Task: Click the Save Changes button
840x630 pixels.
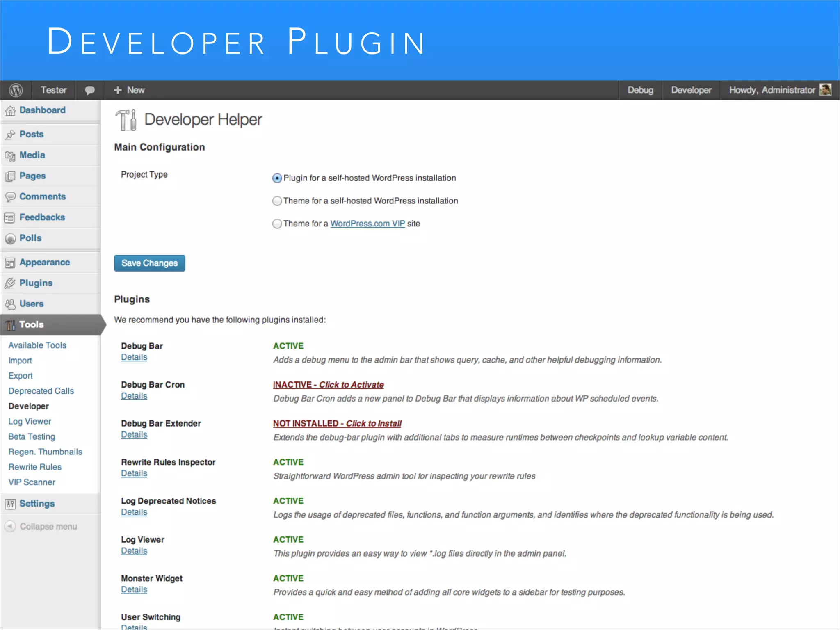Action: pos(150,263)
